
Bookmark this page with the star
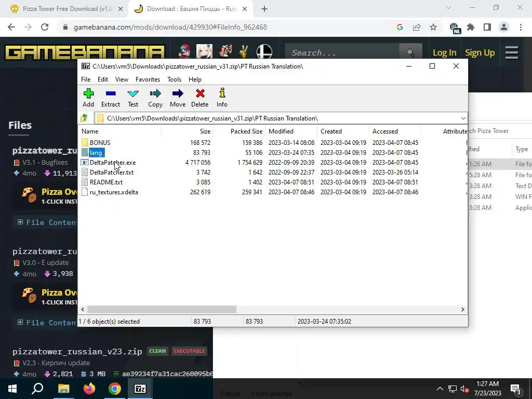[433, 27]
